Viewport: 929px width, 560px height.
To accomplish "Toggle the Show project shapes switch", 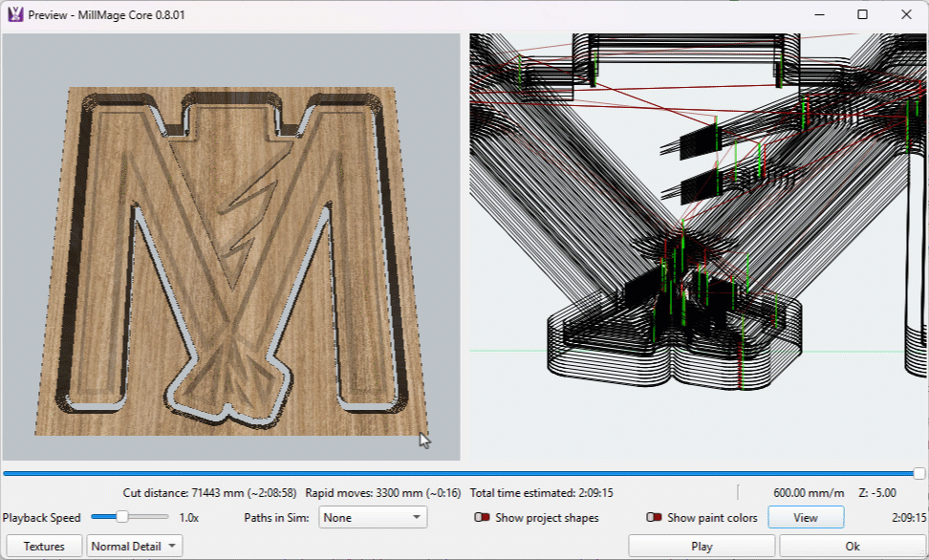I will pos(482,518).
